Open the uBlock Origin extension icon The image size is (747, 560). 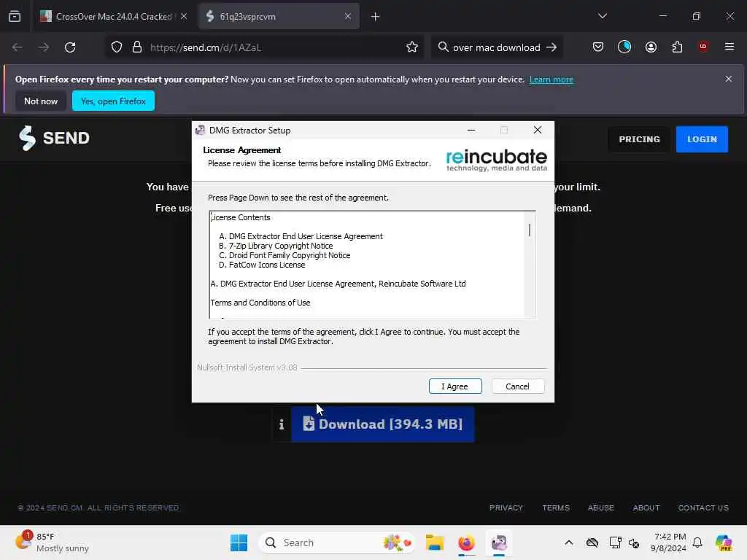pyautogui.click(x=703, y=47)
